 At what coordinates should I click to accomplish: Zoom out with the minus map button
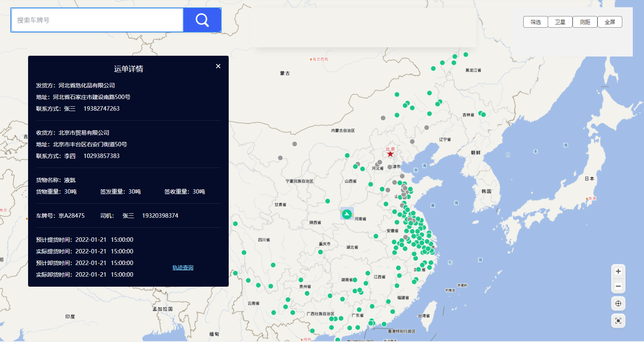pos(618,286)
